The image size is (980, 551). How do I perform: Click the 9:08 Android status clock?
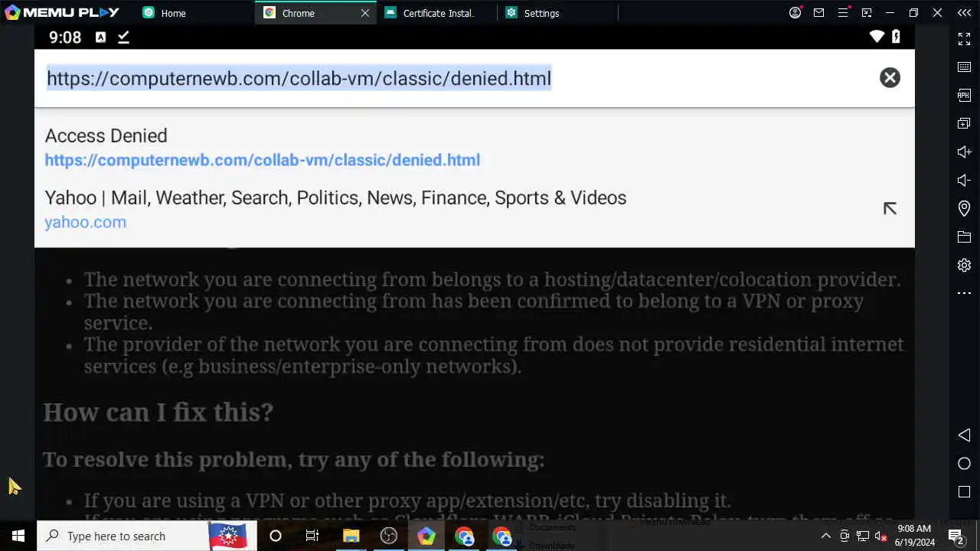pyautogui.click(x=64, y=37)
